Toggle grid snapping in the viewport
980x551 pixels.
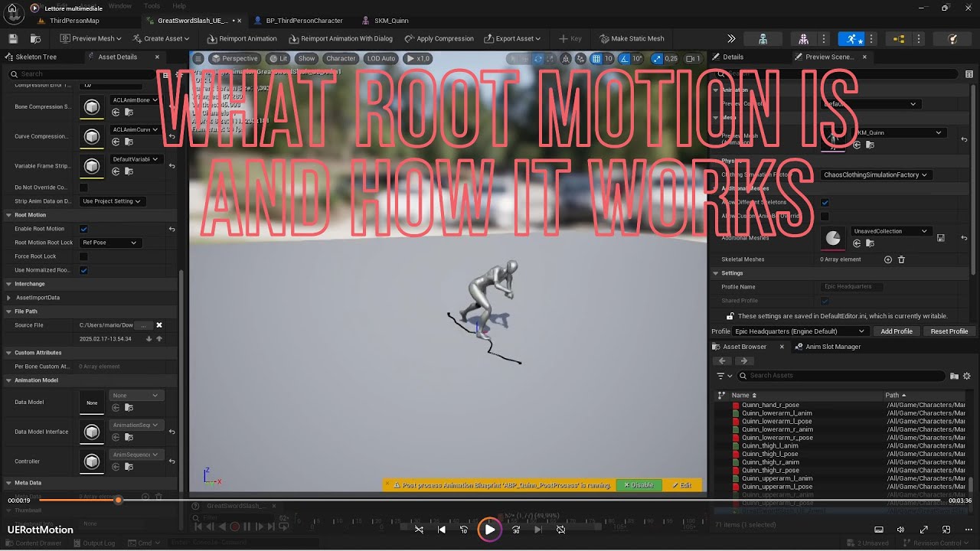click(x=597, y=58)
